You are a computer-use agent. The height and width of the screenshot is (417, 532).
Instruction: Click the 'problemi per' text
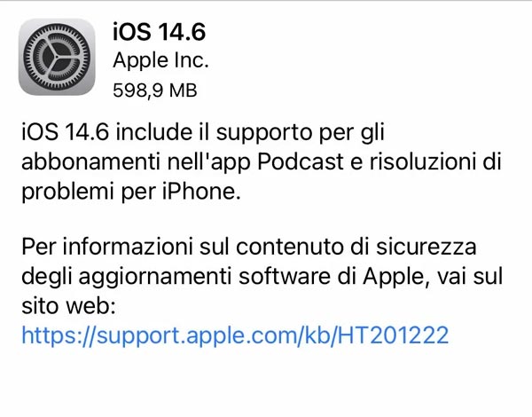coord(90,193)
